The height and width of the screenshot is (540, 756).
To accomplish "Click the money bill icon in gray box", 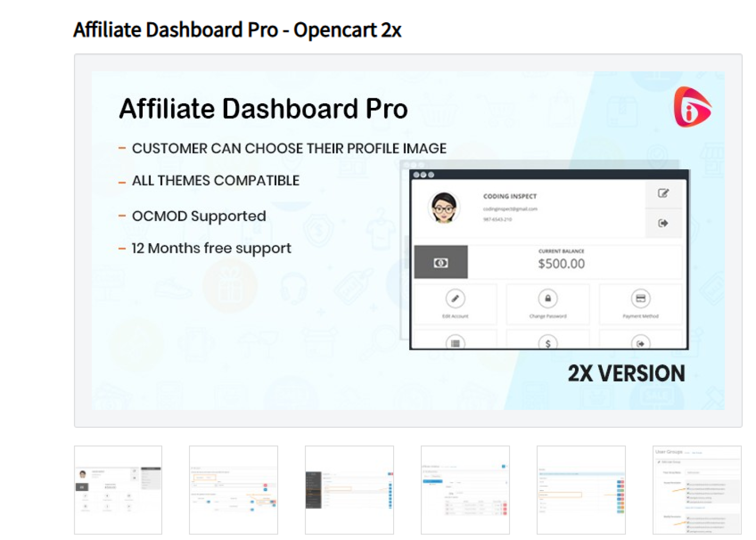I will click(440, 262).
